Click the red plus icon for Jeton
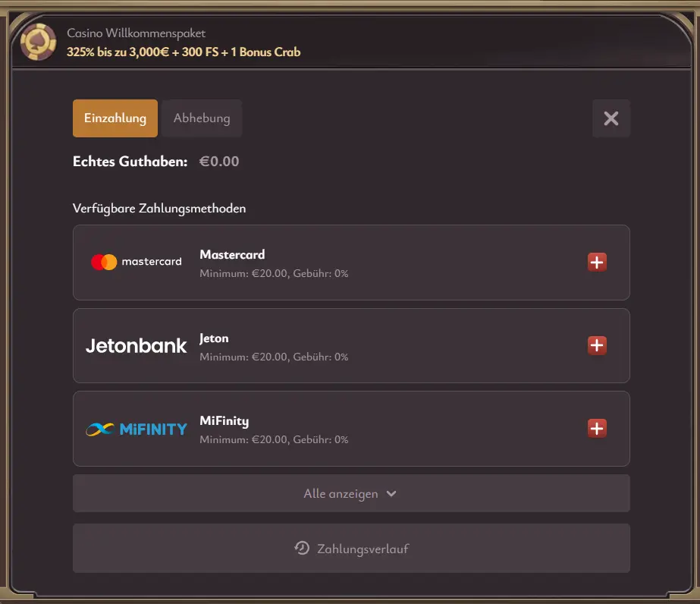The image size is (700, 604). pos(597,345)
